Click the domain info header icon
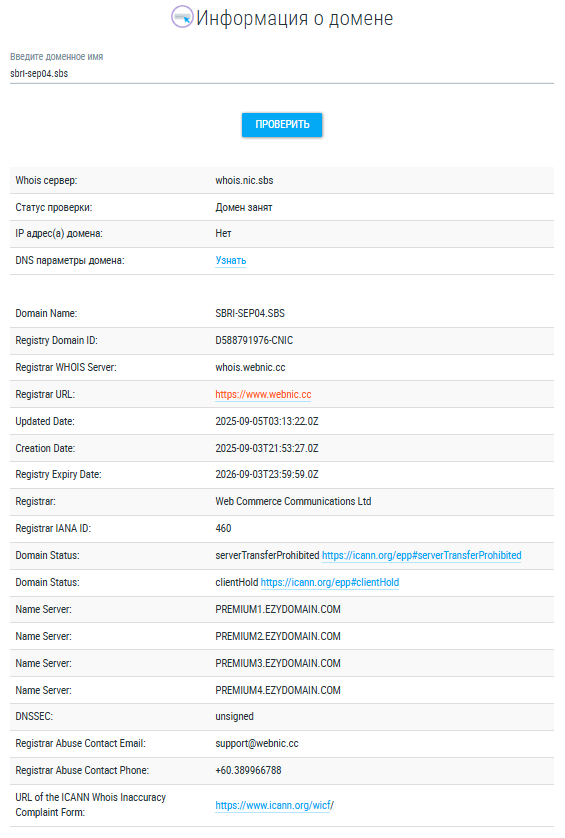This screenshot has width=565, height=838. pyautogui.click(x=182, y=17)
